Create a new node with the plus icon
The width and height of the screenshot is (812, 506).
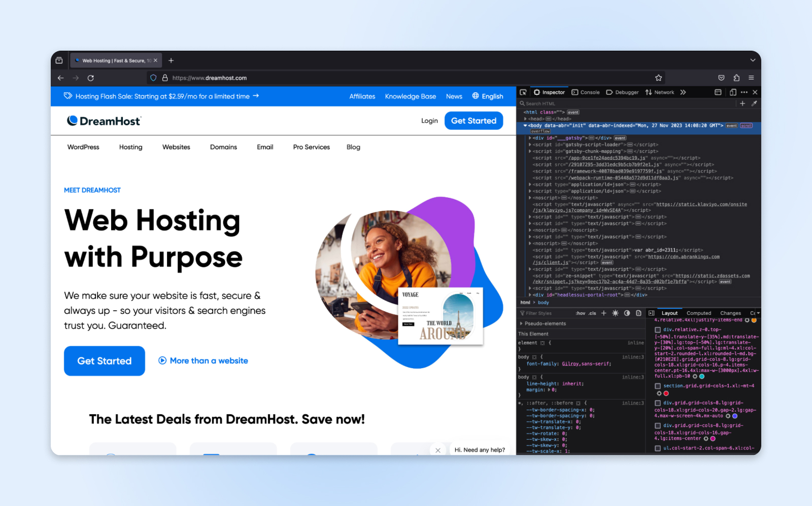pos(742,103)
